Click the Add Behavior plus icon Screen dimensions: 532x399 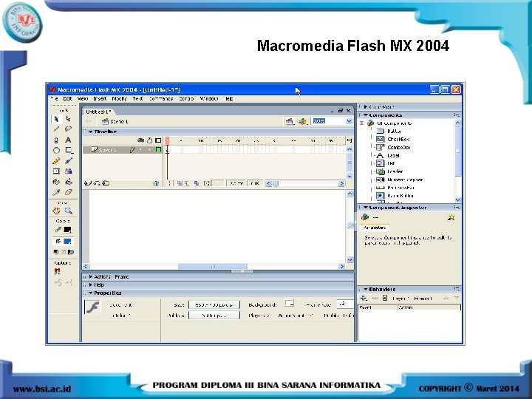tap(364, 299)
